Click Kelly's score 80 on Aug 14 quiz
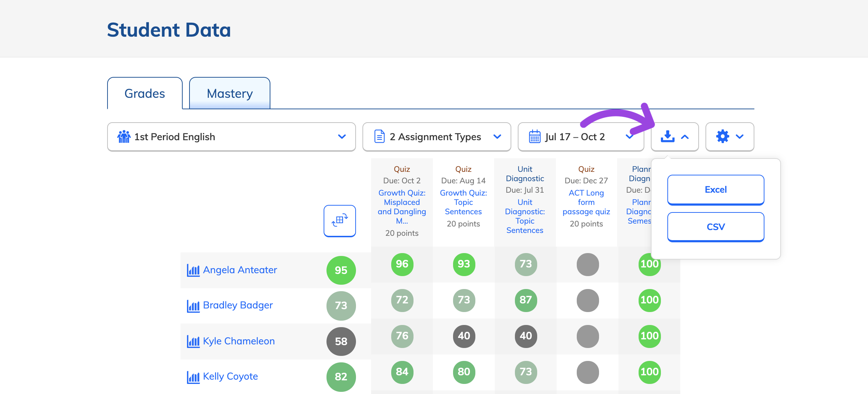 (464, 372)
